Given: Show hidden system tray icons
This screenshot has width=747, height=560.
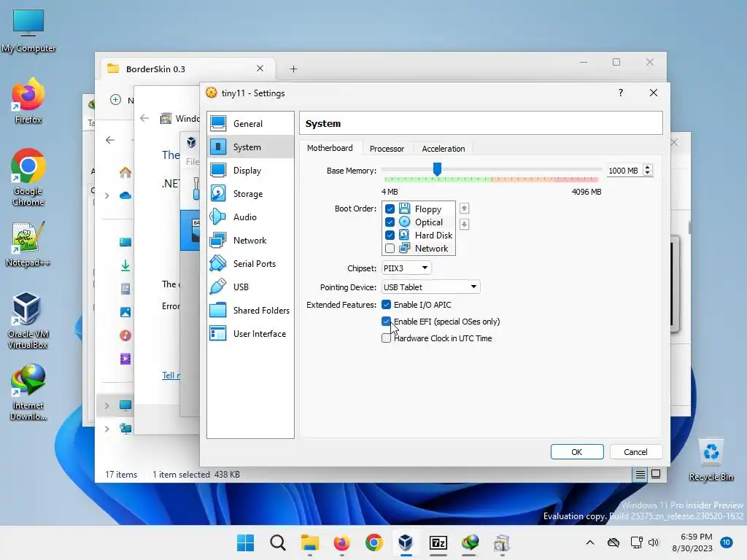Looking at the screenshot, I should tap(589, 542).
